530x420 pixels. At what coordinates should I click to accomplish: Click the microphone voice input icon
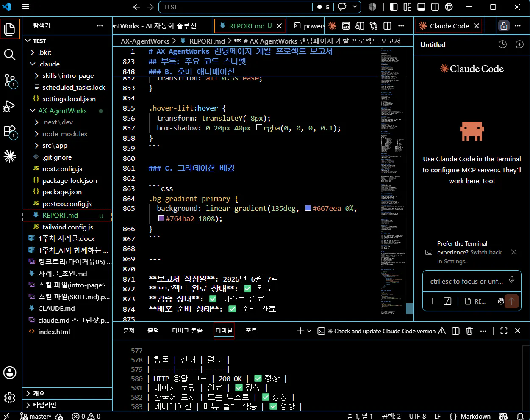(x=512, y=280)
